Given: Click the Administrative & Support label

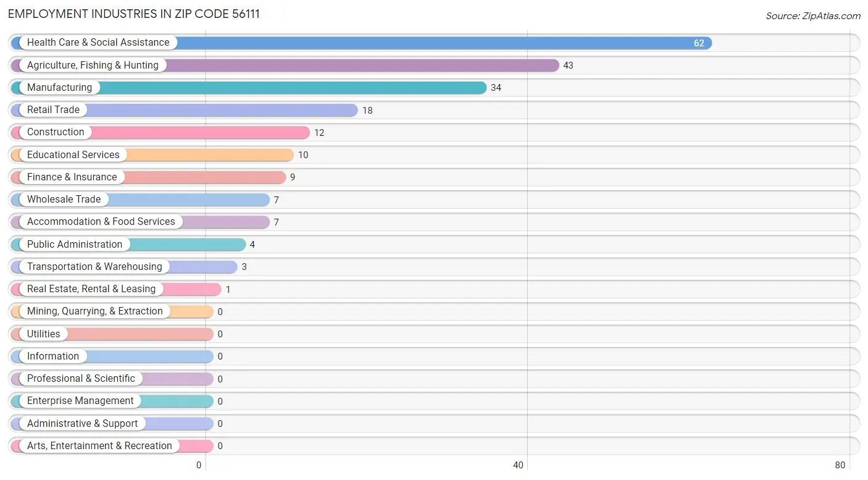Looking at the screenshot, I should 83,423.
